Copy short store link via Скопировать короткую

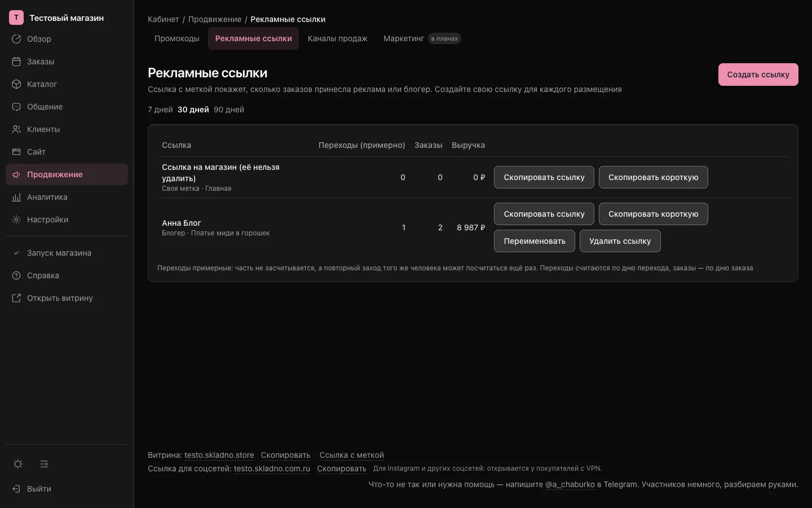tap(654, 177)
